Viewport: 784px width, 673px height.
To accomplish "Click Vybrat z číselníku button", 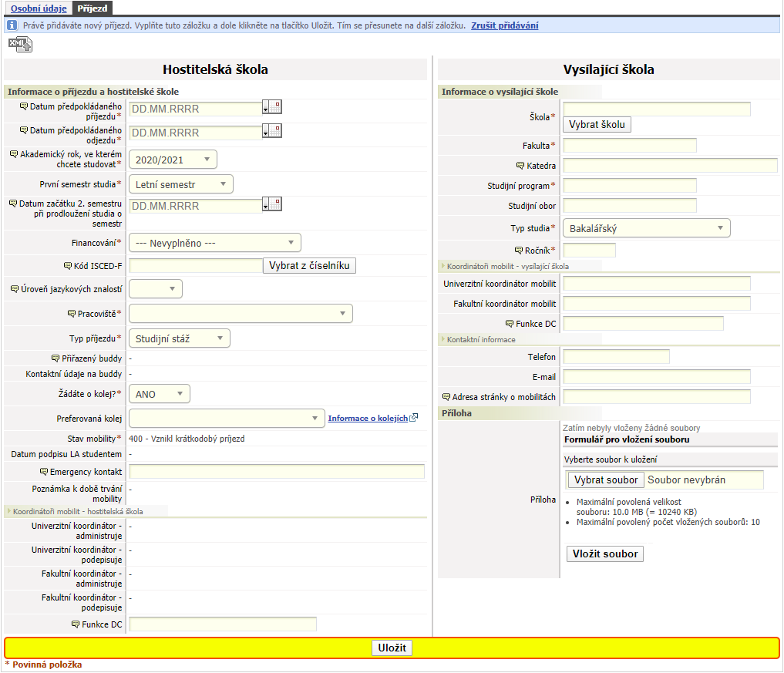I will [x=309, y=265].
